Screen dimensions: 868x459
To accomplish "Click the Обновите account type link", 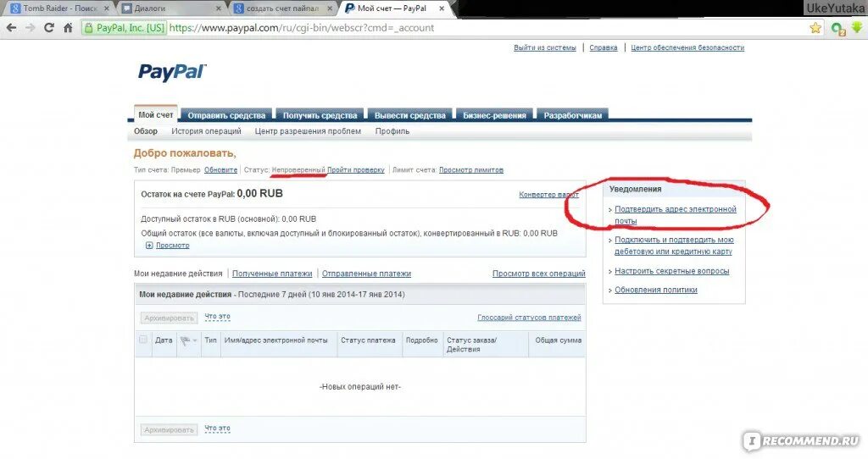I will [220, 169].
